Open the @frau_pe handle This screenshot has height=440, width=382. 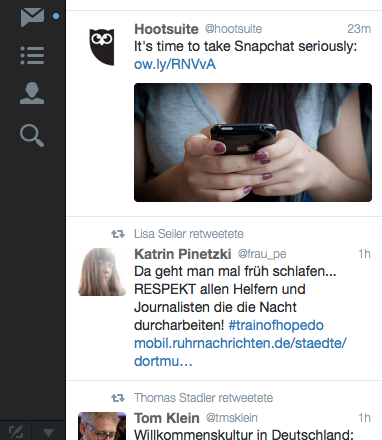pos(262,254)
